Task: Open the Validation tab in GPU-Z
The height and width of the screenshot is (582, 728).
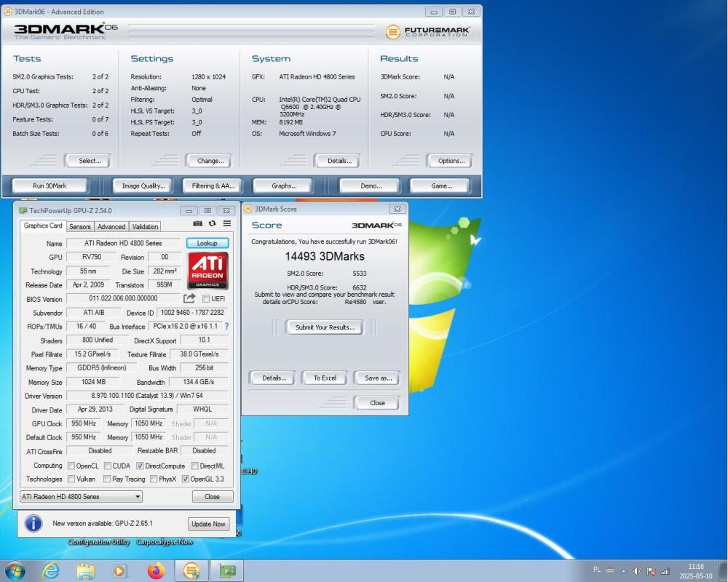Action: pyautogui.click(x=144, y=226)
